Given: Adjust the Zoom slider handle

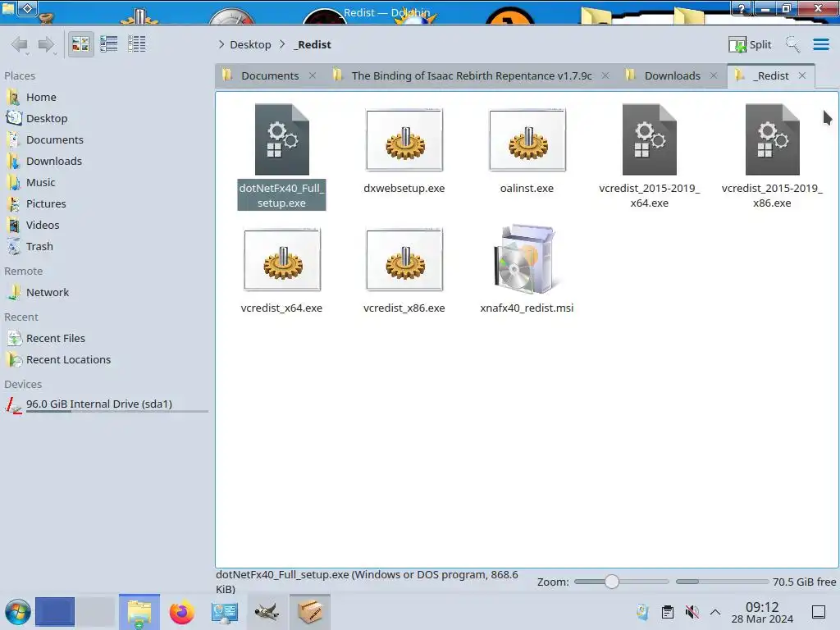Looking at the screenshot, I should pyautogui.click(x=612, y=582).
